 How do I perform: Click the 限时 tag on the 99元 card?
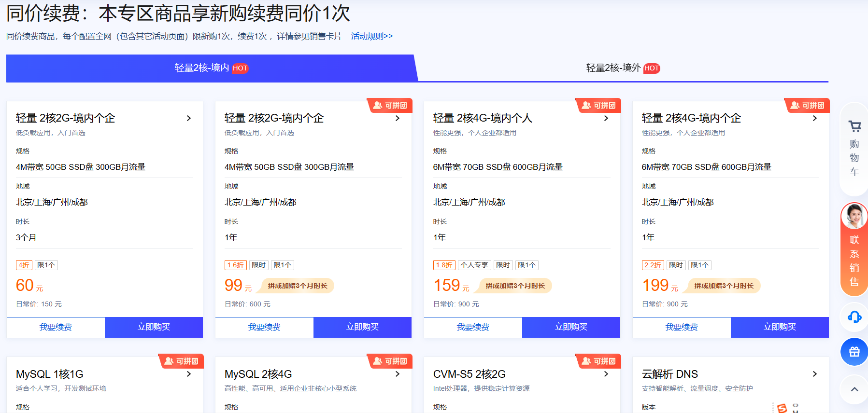pos(259,265)
